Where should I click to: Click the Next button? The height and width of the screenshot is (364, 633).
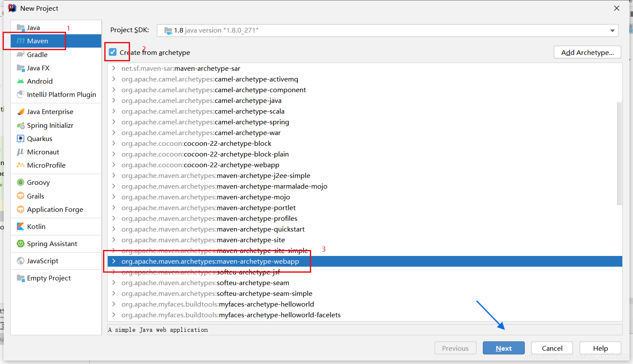[504, 348]
